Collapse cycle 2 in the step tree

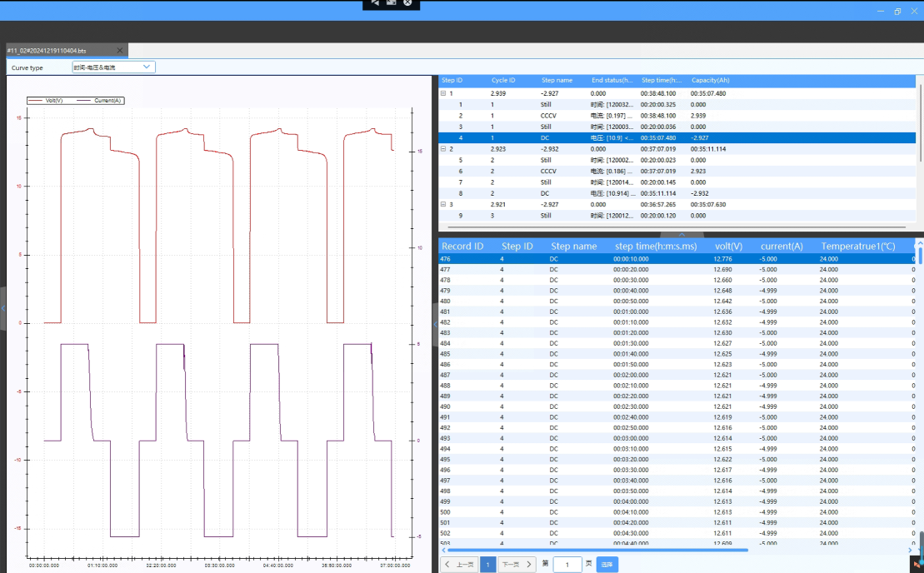click(x=443, y=149)
